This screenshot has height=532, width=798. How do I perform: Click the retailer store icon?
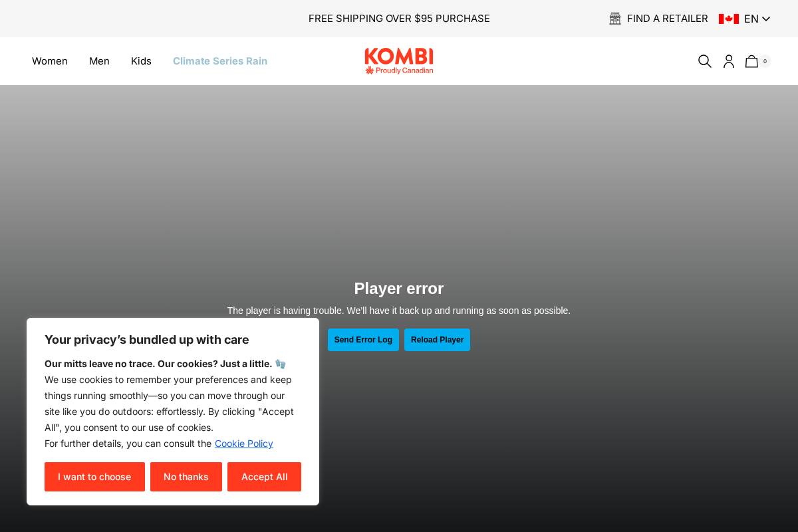point(615,19)
